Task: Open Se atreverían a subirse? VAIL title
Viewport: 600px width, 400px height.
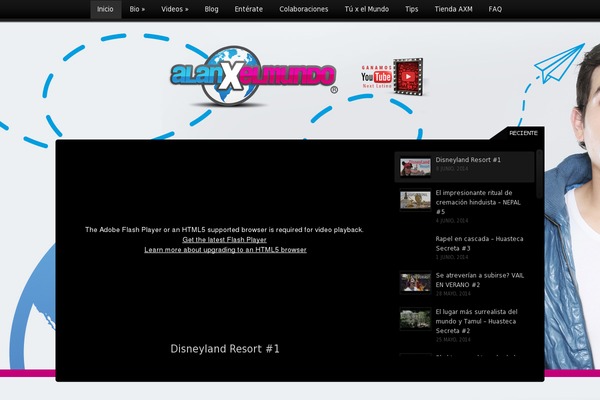Action: click(x=480, y=280)
